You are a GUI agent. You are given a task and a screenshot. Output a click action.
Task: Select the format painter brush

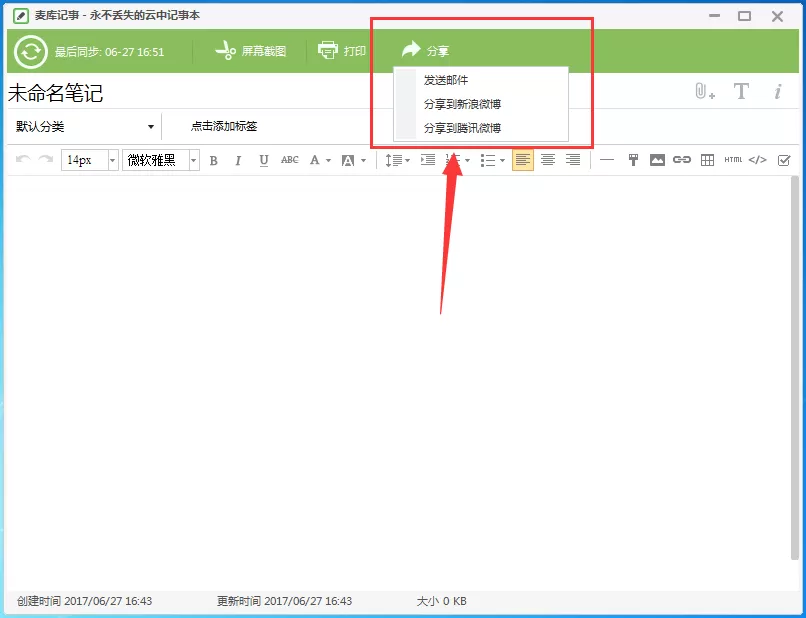click(x=633, y=160)
